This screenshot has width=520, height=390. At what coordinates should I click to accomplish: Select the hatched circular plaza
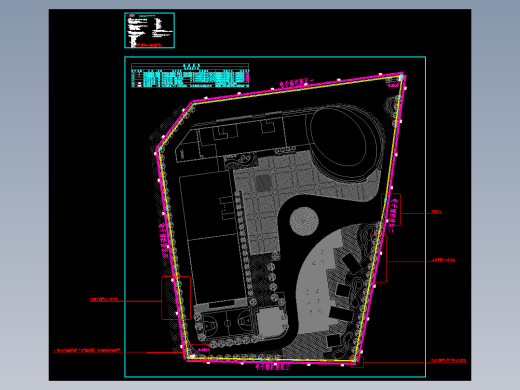[x=304, y=221]
